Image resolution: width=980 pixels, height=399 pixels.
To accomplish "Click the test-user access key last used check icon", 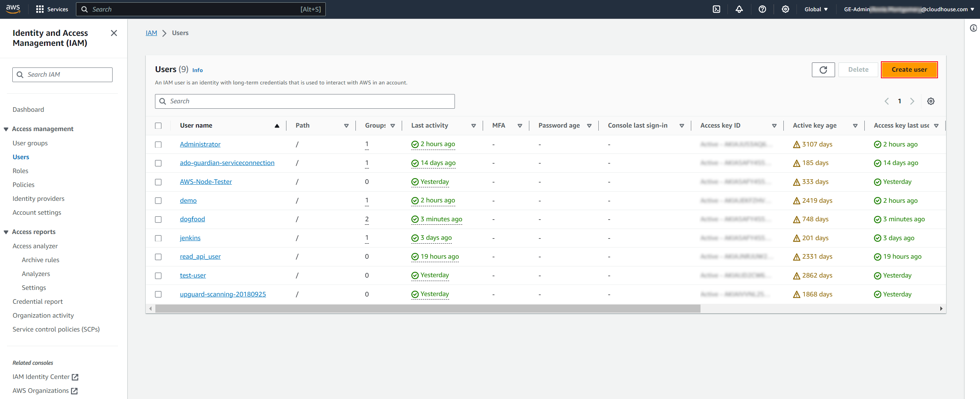I will tap(877, 276).
